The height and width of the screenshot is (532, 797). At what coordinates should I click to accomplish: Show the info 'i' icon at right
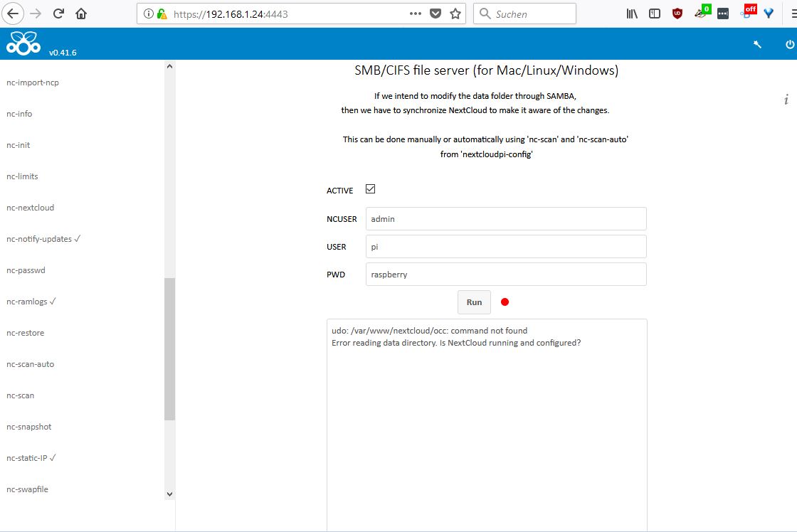click(x=786, y=100)
